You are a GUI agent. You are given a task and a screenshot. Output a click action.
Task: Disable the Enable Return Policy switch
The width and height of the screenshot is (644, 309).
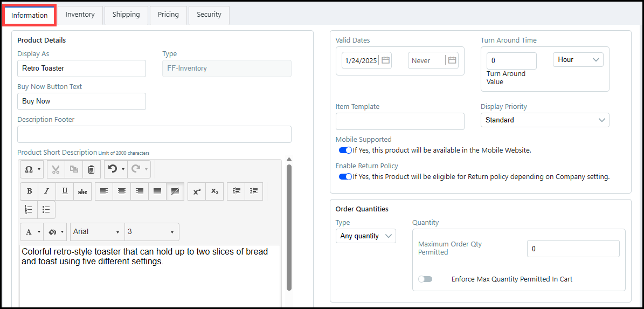click(345, 177)
